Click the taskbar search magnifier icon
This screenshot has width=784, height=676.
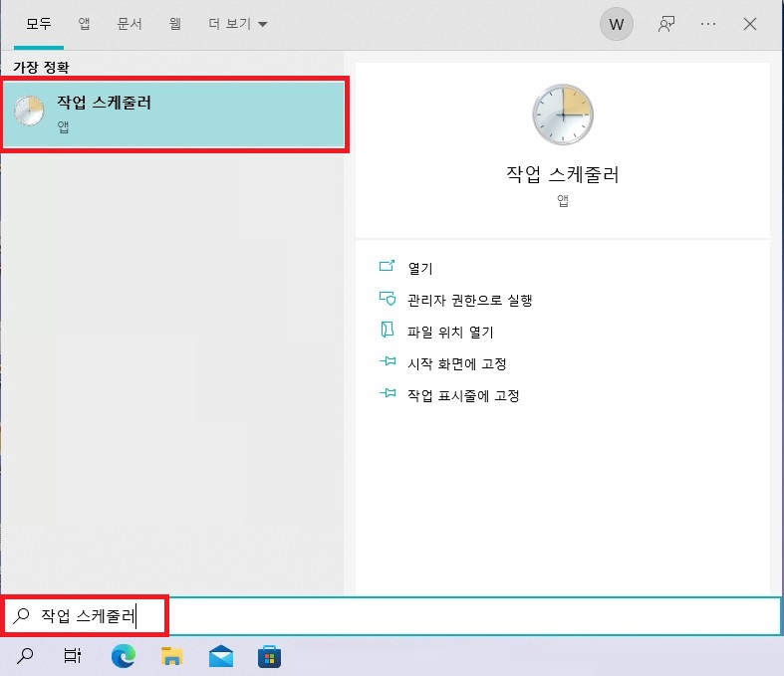(25, 656)
